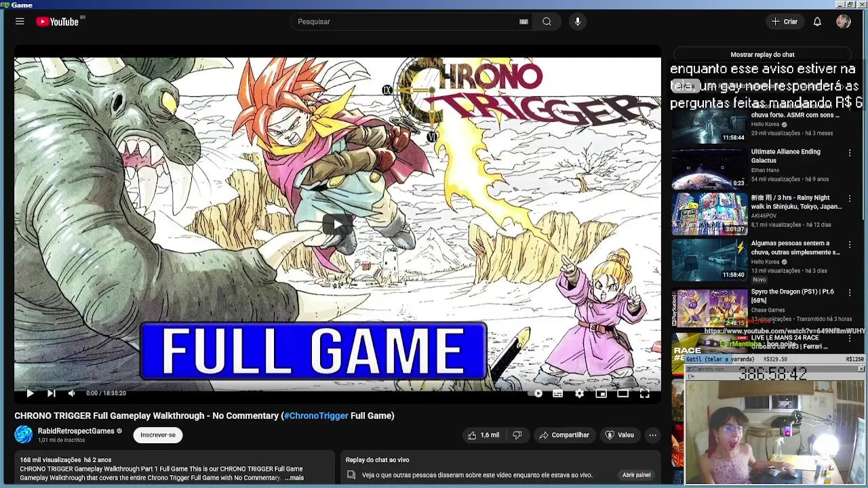Mute the video volume
868x488 pixels.
71,393
